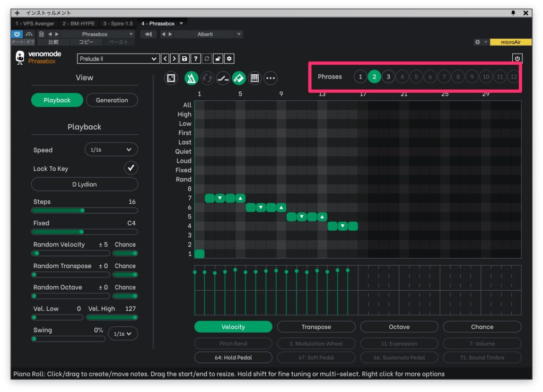Click the randomize dice icon
Viewport: 543px width, 392px height.
click(x=171, y=78)
